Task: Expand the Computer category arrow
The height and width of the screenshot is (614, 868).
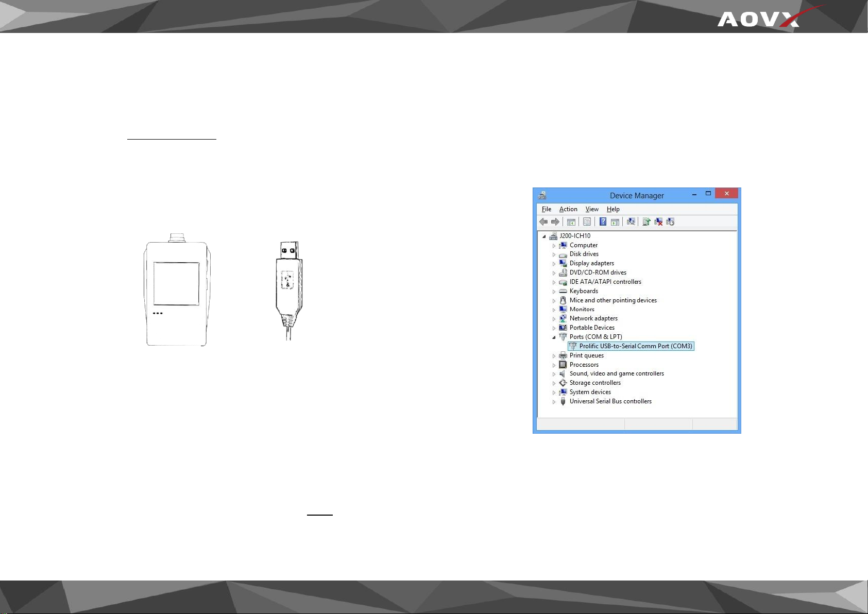Action: pos(554,246)
